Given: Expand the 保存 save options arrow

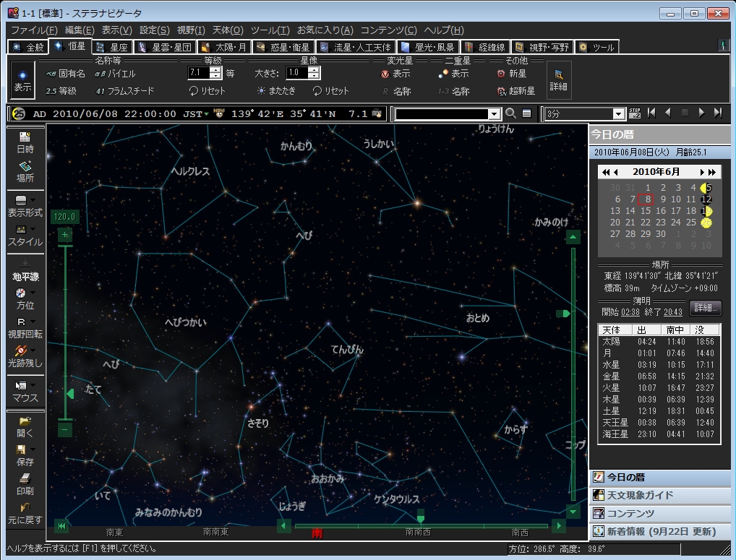Looking at the screenshot, I should [33, 449].
